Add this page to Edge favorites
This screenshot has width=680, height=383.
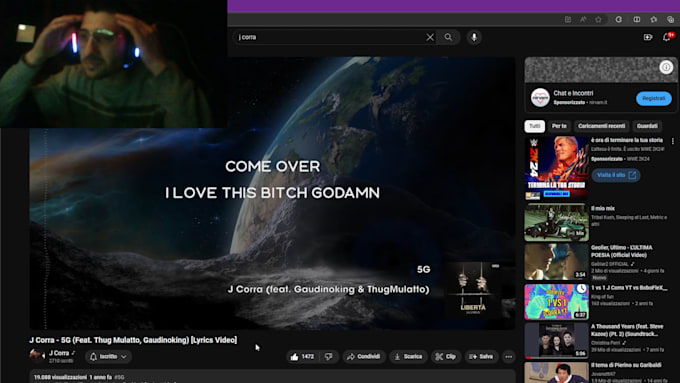[598, 20]
